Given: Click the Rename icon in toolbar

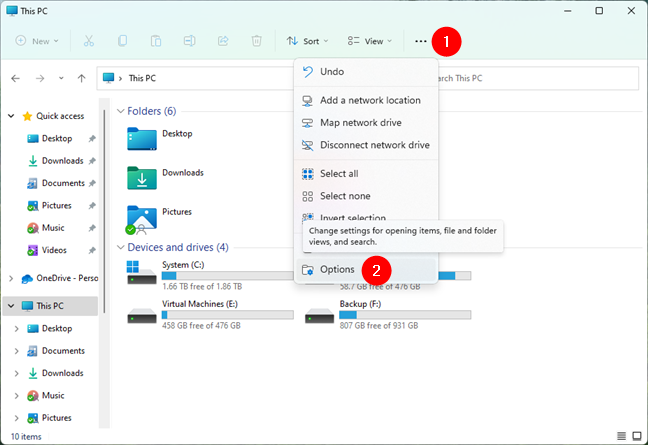Looking at the screenshot, I should pyautogui.click(x=189, y=41).
